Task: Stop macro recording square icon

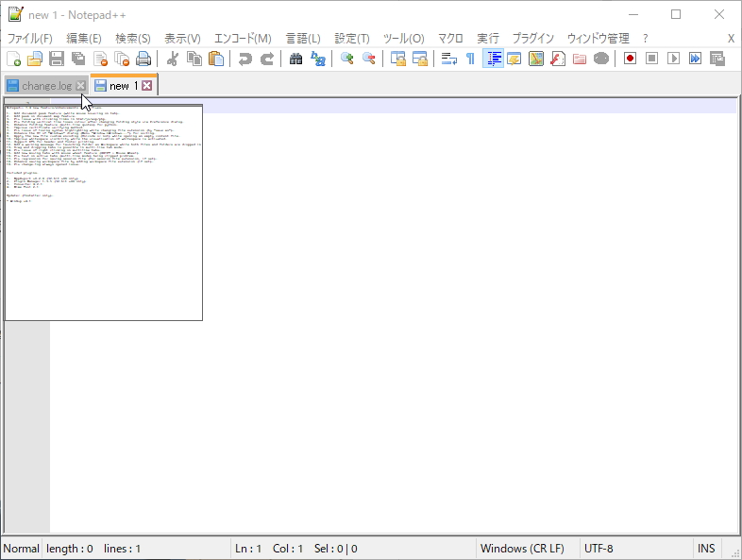Action: tap(651, 59)
